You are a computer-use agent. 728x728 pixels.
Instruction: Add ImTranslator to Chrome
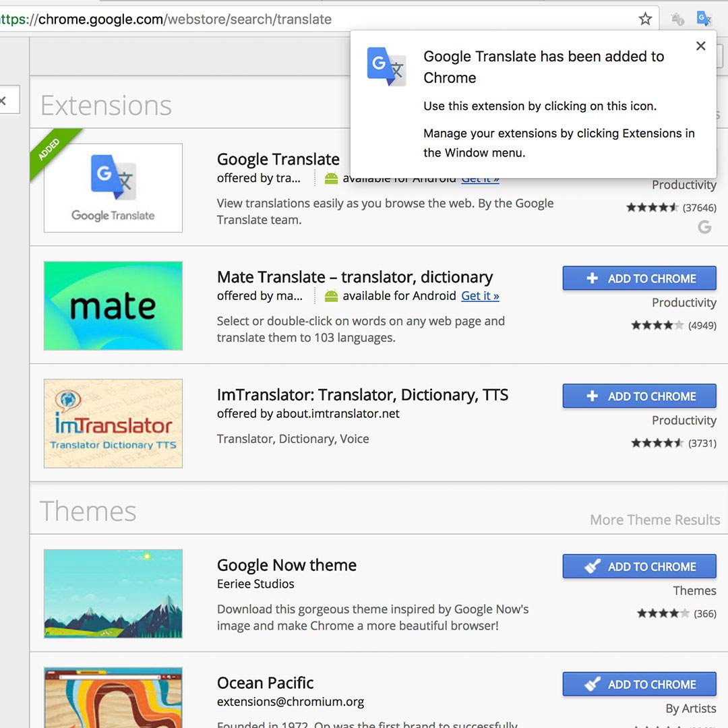pyautogui.click(x=639, y=396)
